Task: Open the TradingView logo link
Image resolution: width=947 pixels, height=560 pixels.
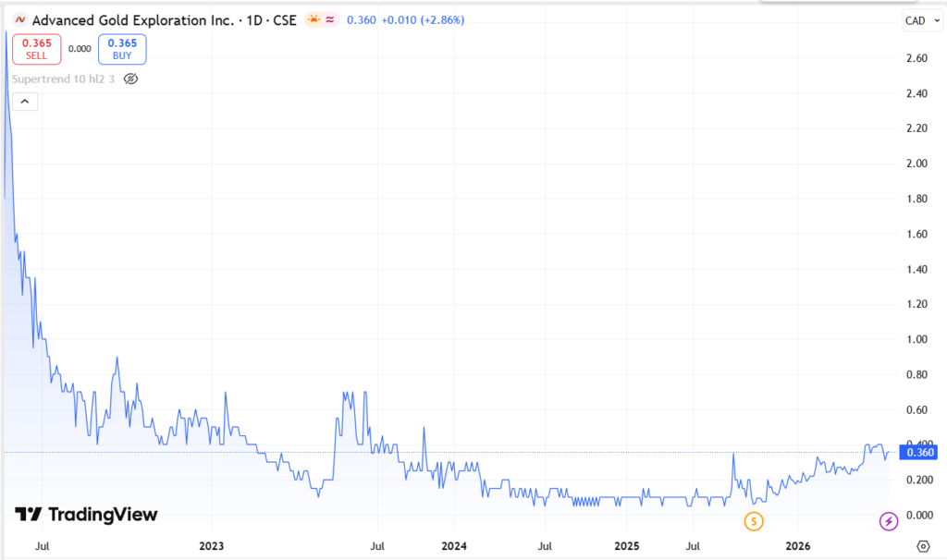Action: click(x=86, y=515)
